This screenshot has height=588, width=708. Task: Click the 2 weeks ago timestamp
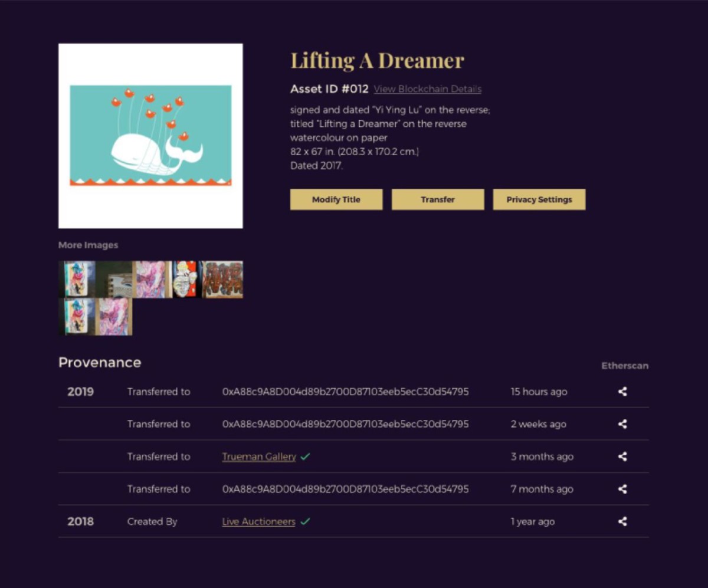pyautogui.click(x=538, y=424)
